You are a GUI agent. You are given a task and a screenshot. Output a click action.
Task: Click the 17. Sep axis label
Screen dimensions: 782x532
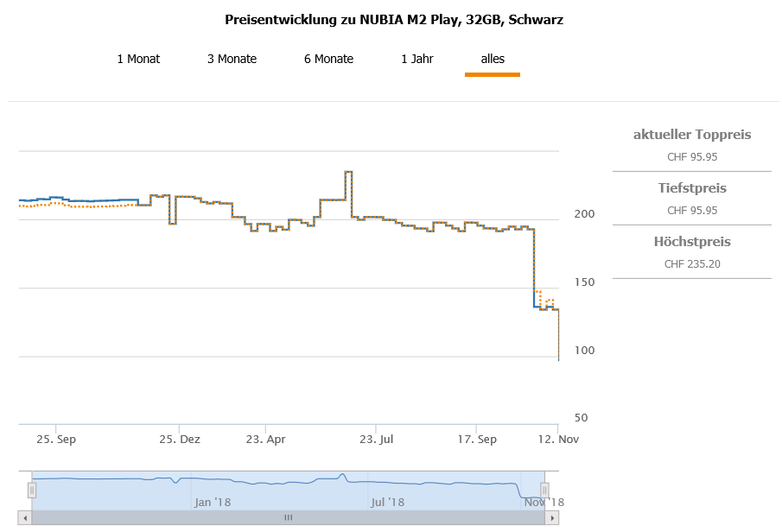point(477,439)
